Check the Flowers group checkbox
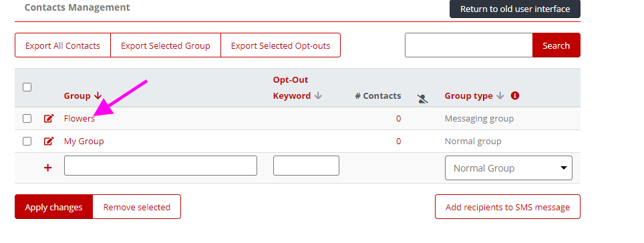644x243 pixels. pyautogui.click(x=27, y=119)
